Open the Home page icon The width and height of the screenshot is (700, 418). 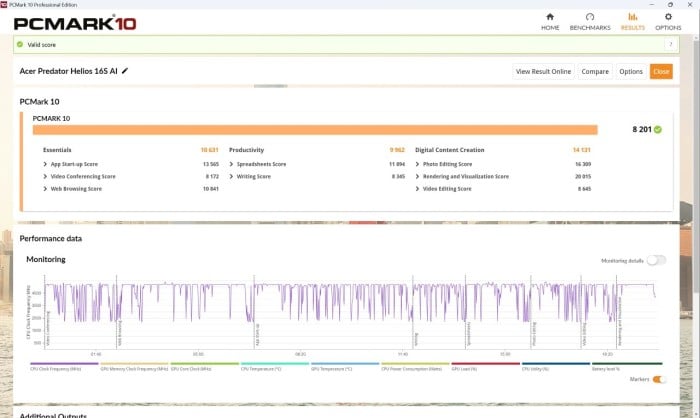(x=550, y=17)
